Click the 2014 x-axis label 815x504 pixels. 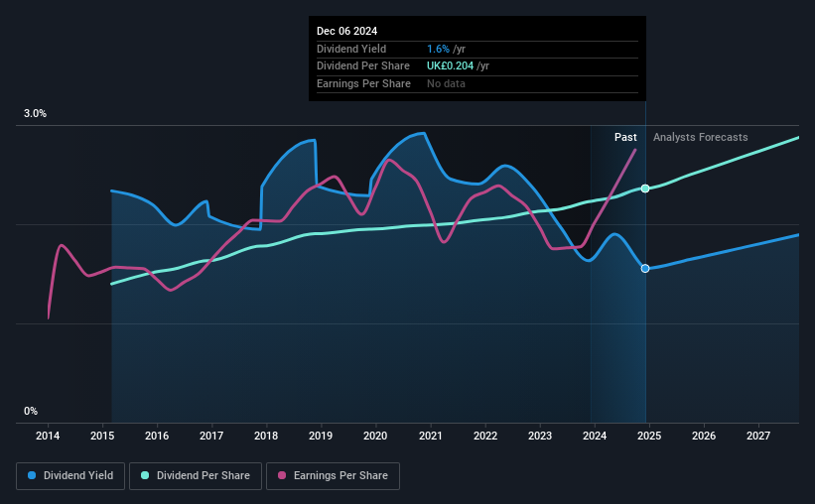[x=48, y=436]
